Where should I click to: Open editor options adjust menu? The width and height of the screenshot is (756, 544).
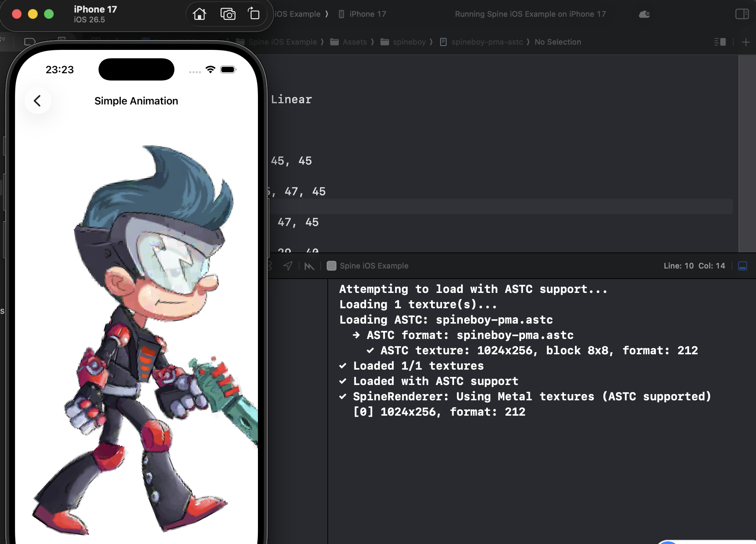[x=720, y=42]
